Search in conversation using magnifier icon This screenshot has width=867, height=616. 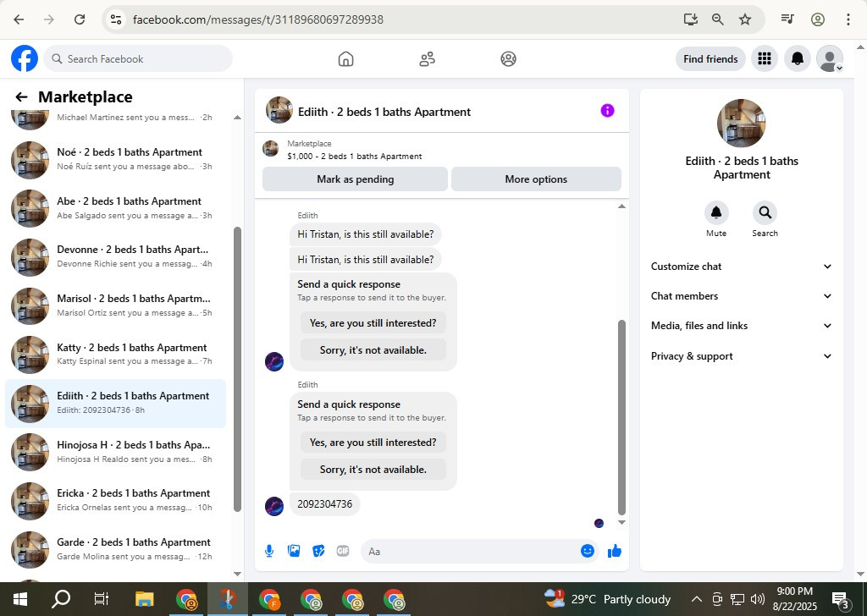[x=765, y=212]
